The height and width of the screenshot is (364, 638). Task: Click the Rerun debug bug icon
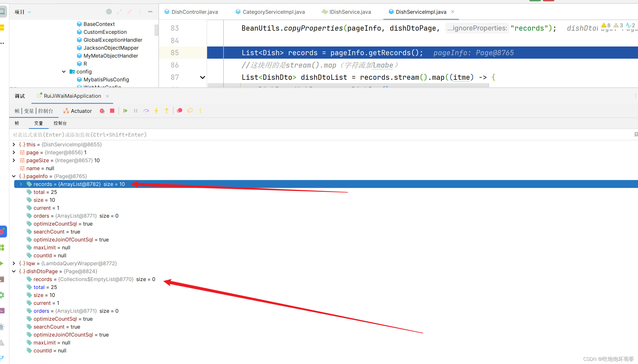coord(102,111)
